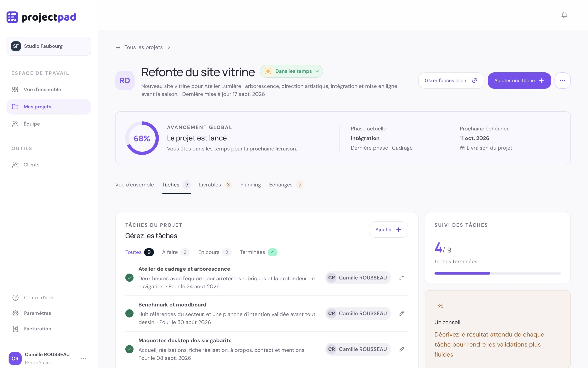Open the Dans les temps status dropdown
The height and width of the screenshot is (368, 588).
pyautogui.click(x=291, y=71)
